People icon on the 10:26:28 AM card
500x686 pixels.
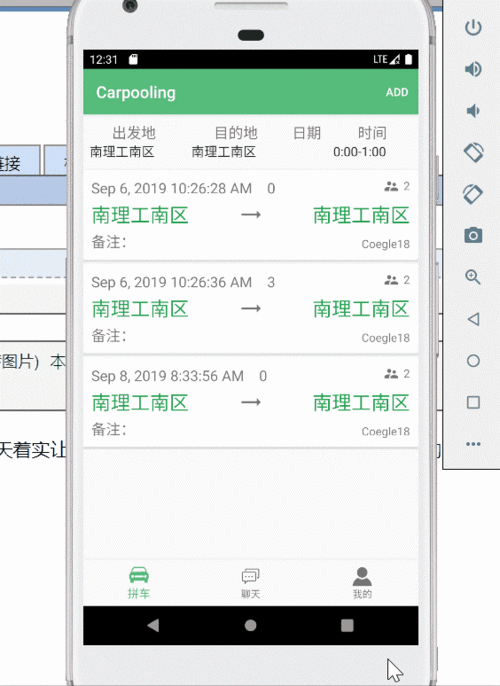pos(391,187)
